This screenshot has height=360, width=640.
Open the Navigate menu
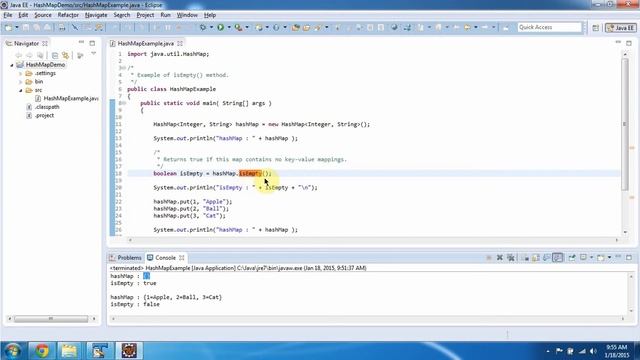click(x=96, y=15)
